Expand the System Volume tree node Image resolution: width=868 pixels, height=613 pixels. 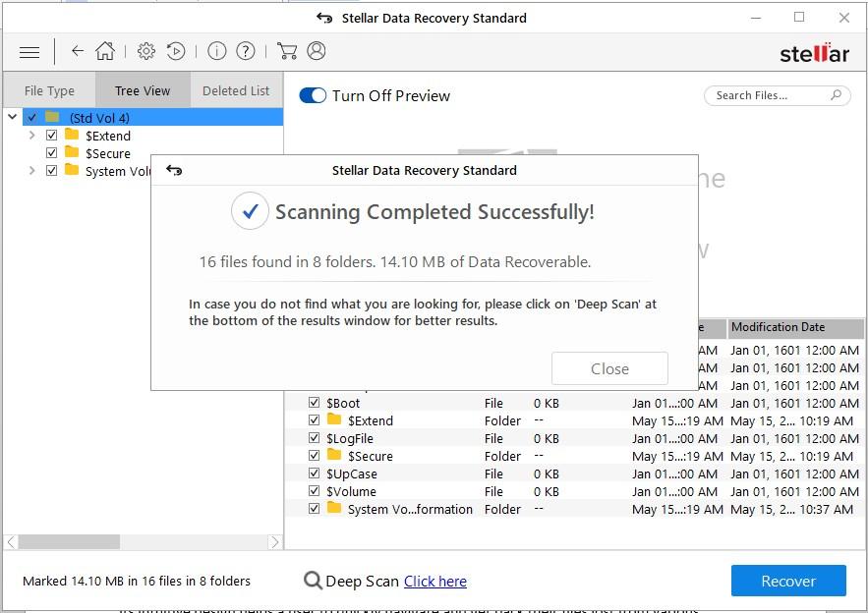pyautogui.click(x=31, y=170)
